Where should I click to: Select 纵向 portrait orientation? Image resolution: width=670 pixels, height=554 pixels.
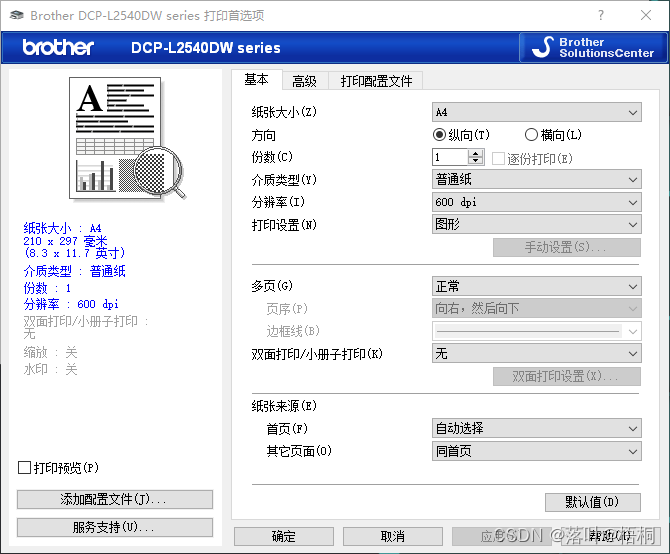[x=461, y=135]
